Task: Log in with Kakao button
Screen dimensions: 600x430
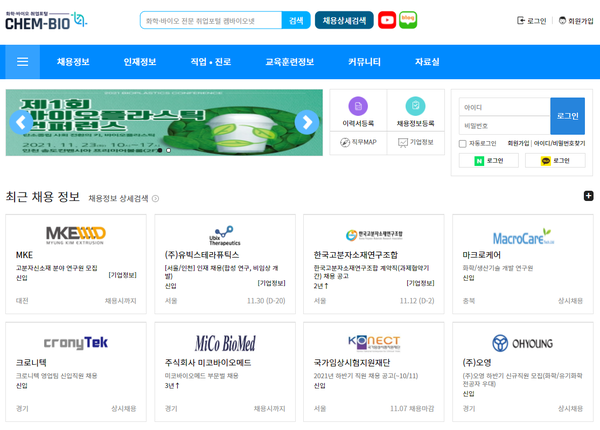Action: 555,160
